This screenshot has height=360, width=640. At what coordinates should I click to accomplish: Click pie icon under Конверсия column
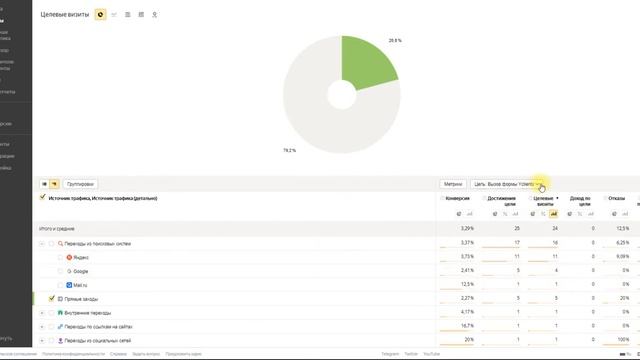[x=459, y=214]
